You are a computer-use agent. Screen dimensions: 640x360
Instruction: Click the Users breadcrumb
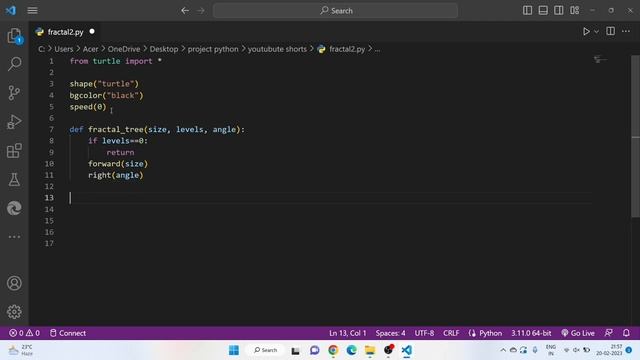tap(64, 49)
